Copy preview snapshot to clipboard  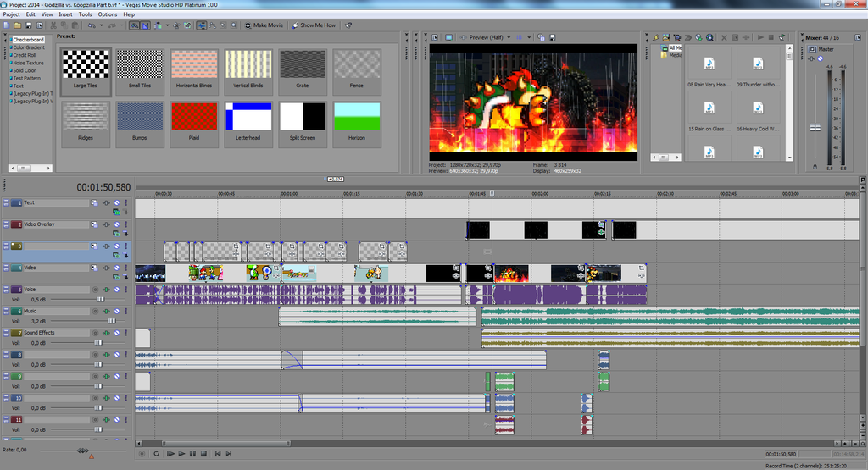pyautogui.click(x=541, y=37)
